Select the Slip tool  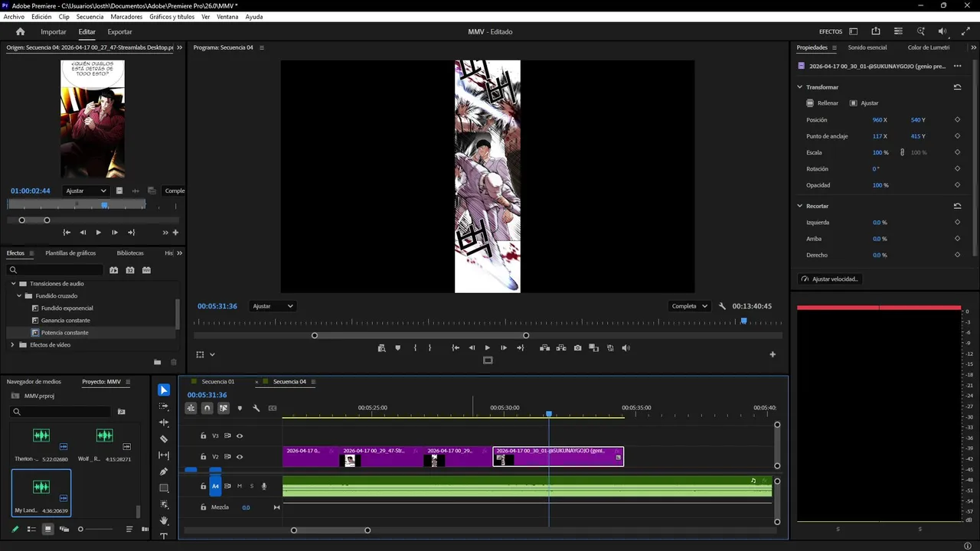(x=164, y=455)
